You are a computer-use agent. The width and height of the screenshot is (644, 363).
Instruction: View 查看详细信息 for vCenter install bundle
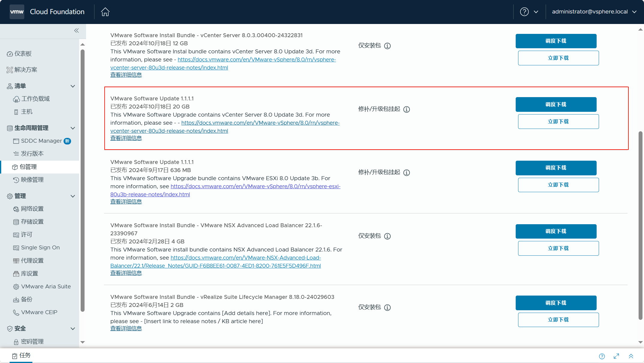pyautogui.click(x=126, y=75)
